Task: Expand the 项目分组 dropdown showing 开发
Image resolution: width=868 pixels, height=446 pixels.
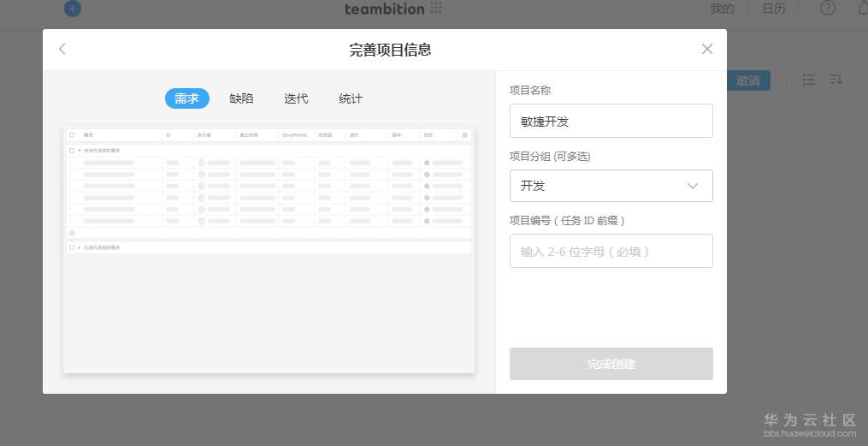Action: (611, 186)
